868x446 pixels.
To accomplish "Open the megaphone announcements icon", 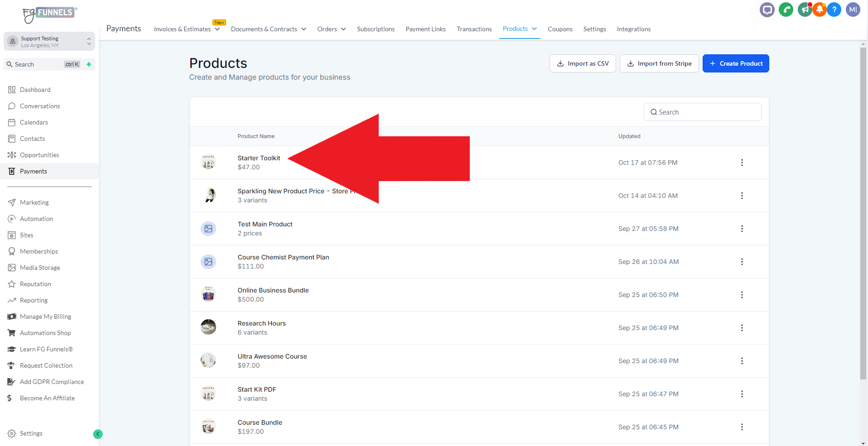I will pos(805,10).
